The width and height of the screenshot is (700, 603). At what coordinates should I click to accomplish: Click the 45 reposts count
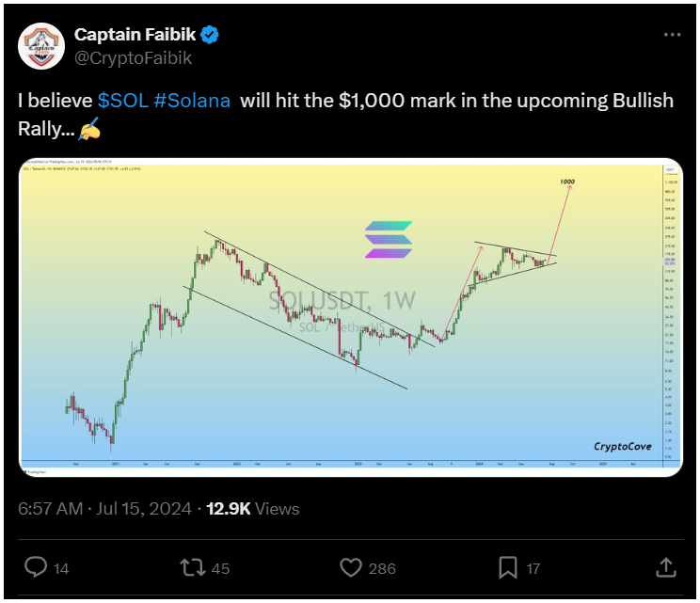(220, 568)
